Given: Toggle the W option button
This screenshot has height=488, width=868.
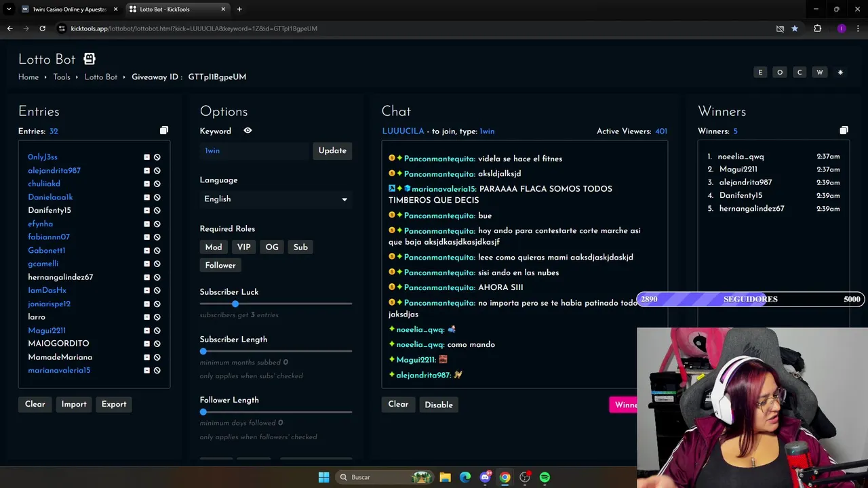Looking at the screenshot, I should pos(820,73).
